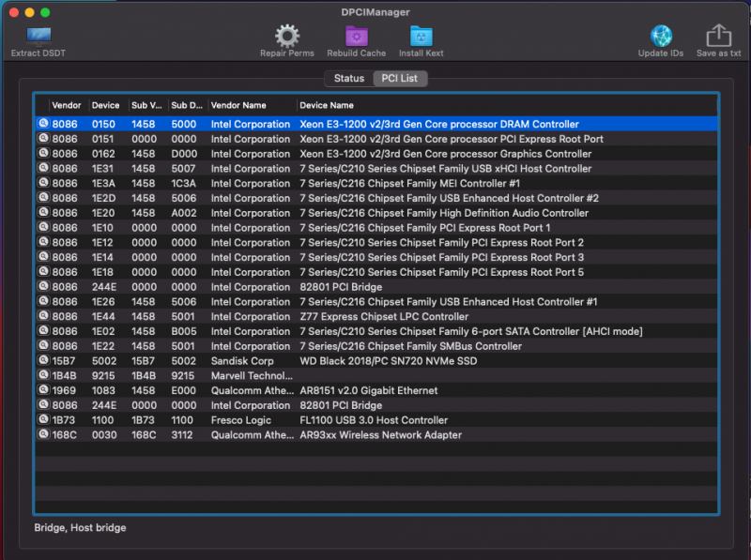
Task: Select the FL1100 USB 3.0 Host Controller row
Action: [374, 420]
